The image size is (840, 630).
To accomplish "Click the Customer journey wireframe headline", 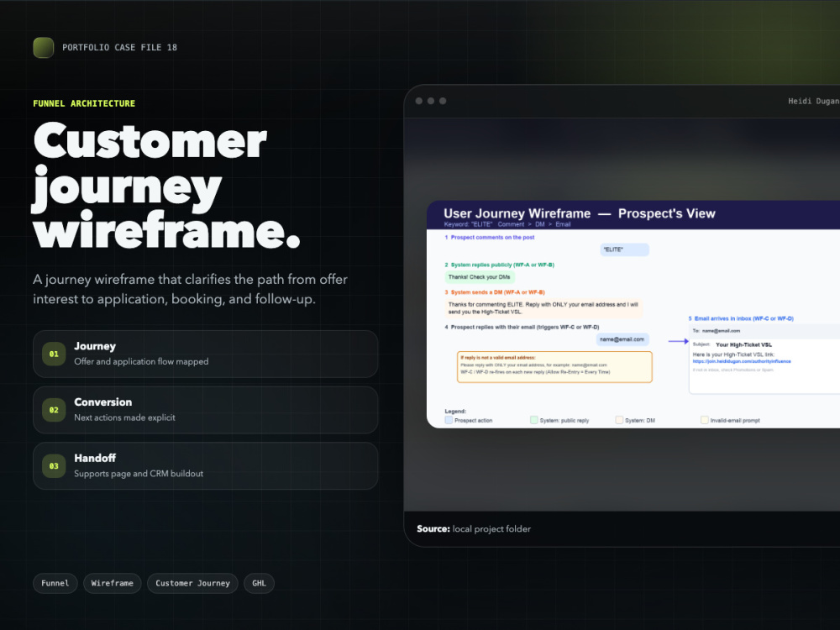I will 166,186.
